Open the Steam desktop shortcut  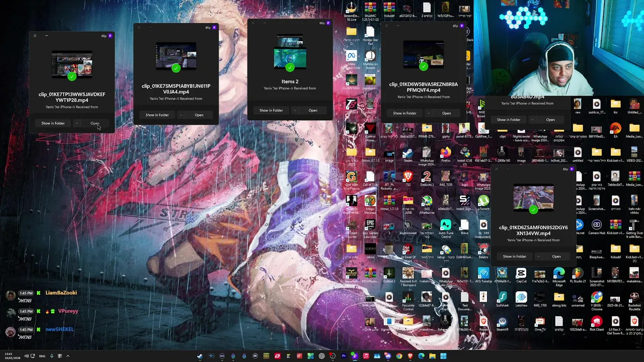(x=408, y=154)
